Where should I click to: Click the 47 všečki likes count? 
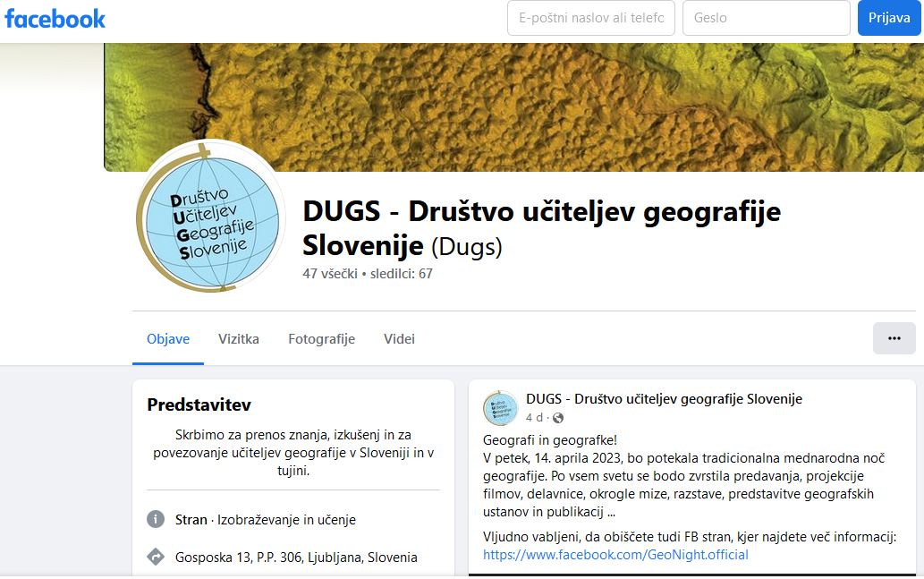pos(330,274)
